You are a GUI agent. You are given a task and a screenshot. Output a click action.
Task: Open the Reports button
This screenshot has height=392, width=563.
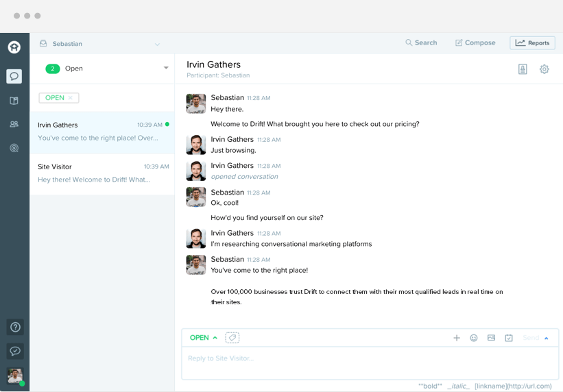(532, 42)
